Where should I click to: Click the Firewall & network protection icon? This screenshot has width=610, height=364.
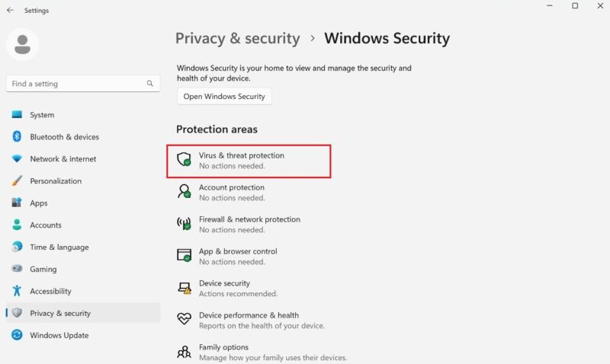(184, 224)
